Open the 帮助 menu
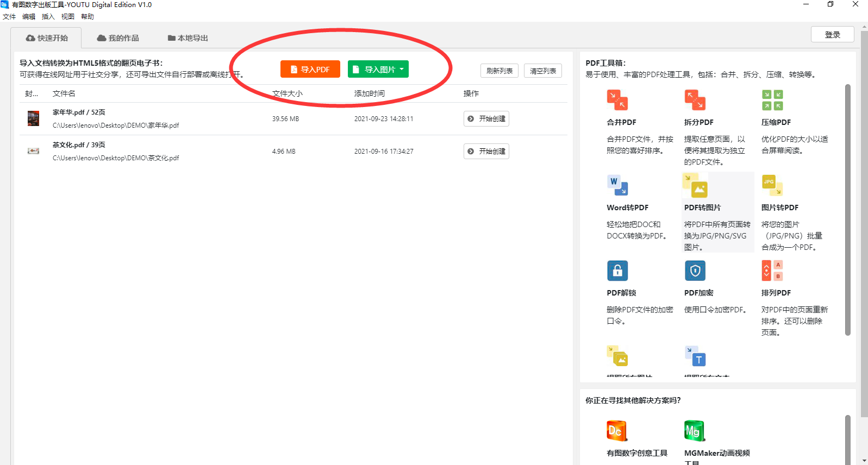 pos(88,17)
